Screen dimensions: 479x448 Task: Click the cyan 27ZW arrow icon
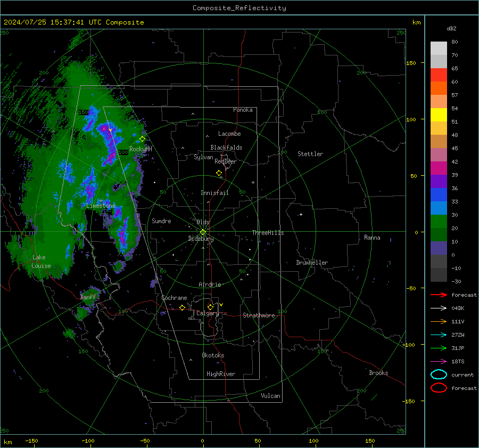coord(439,335)
